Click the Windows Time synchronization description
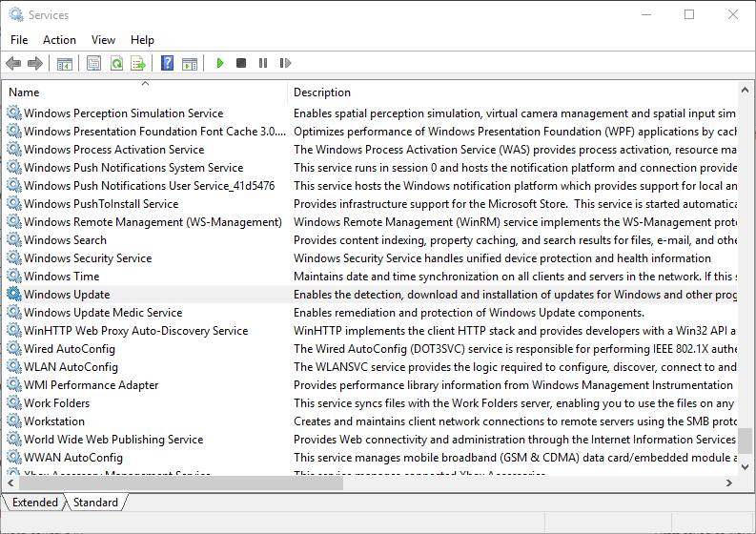The image size is (756, 534). pyautogui.click(x=515, y=277)
